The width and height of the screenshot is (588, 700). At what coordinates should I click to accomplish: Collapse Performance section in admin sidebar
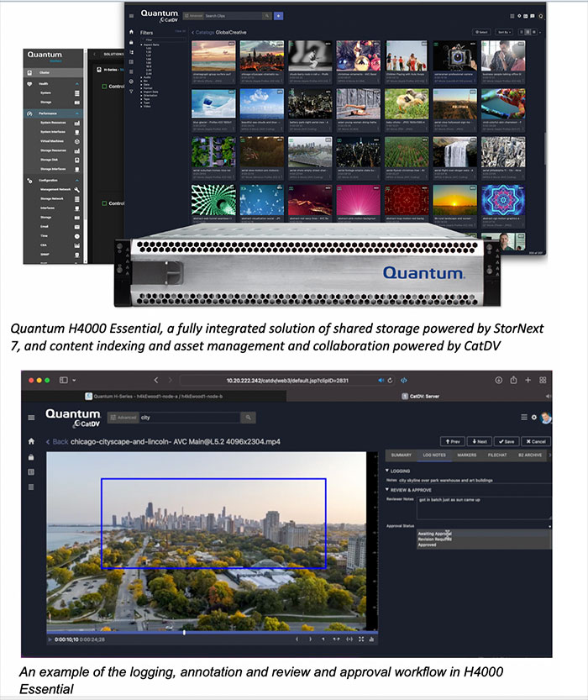coord(76,113)
